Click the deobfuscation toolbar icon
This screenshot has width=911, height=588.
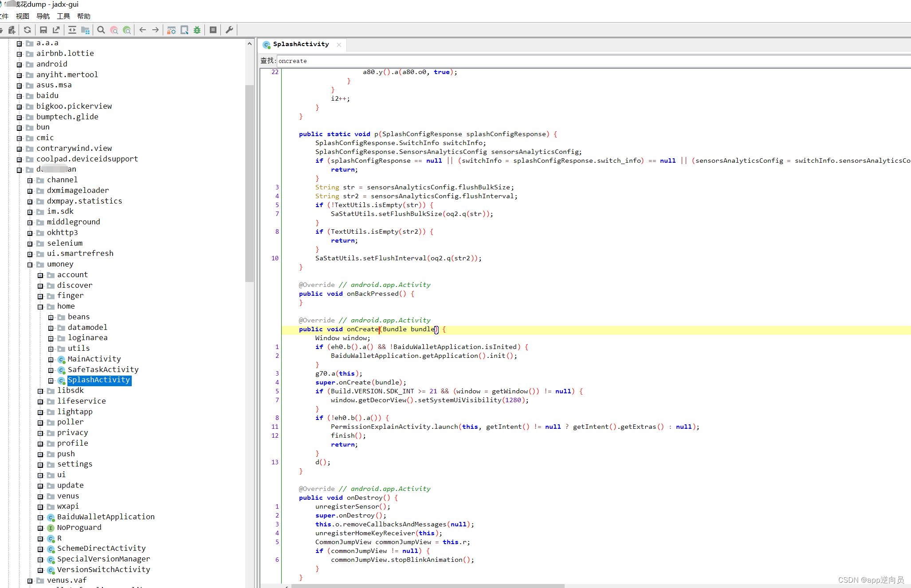(172, 30)
